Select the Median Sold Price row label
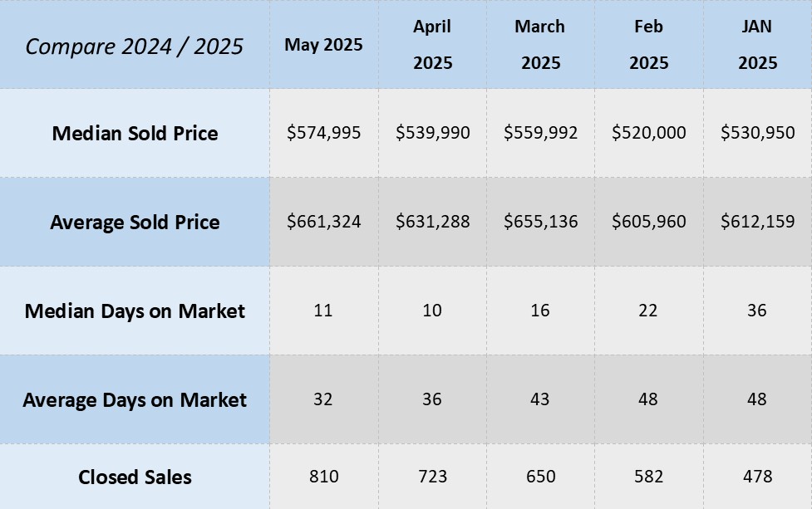This screenshot has height=509, width=812. [x=135, y=133]
